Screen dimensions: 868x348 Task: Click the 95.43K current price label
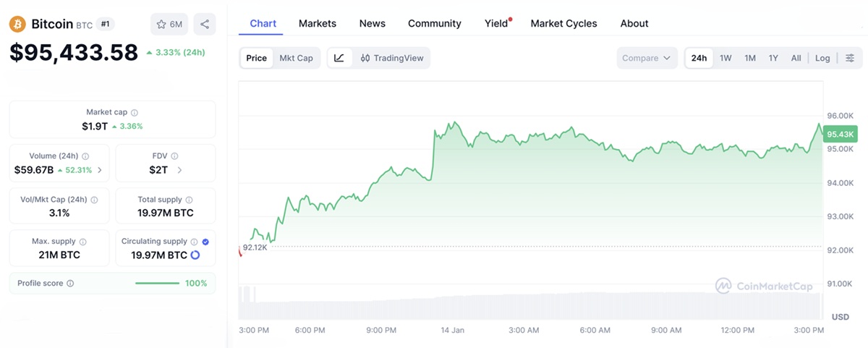coord(841,134)
